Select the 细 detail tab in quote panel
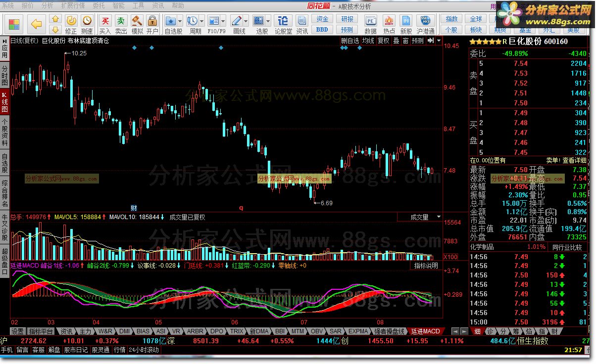The width and height of the screenshot is (596, 364). (477, 331)
